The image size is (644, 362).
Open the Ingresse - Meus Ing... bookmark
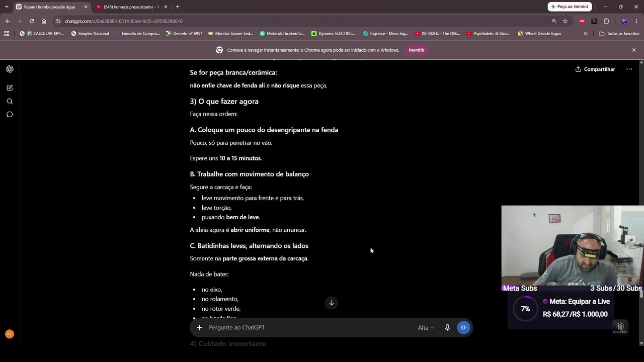(385, 34)
